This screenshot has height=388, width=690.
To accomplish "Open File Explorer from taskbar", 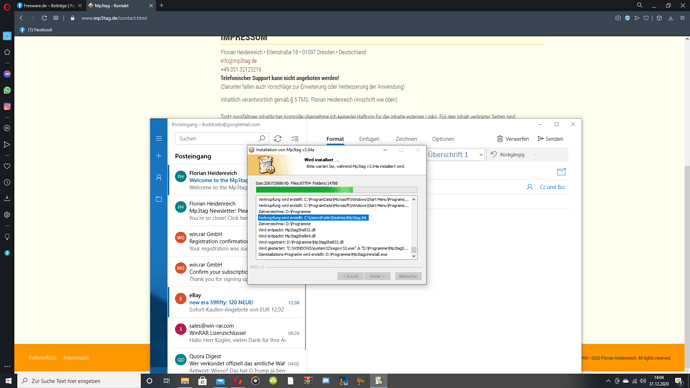I will coord(185,381).
